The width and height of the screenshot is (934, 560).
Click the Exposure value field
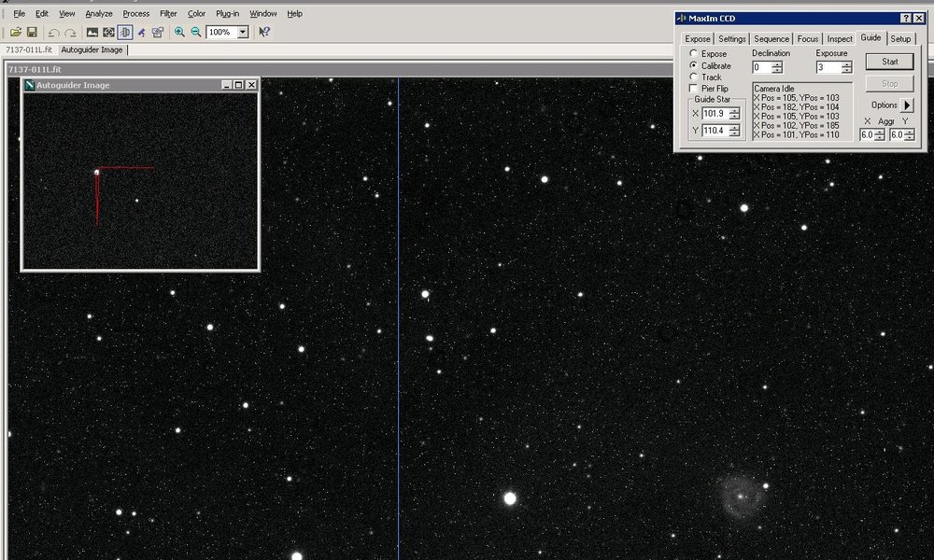point(828,68)
